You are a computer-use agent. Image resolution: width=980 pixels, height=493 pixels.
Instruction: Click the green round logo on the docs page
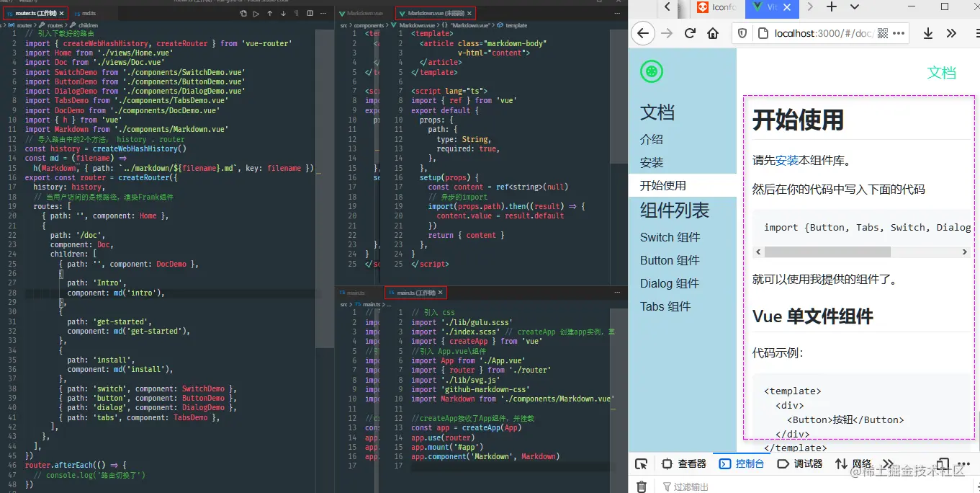(x=652, y=71)
